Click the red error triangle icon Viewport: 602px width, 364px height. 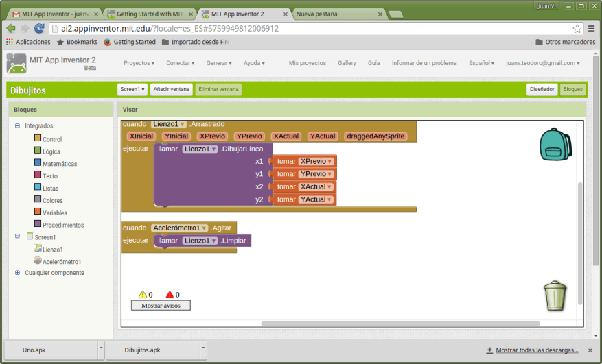pyautogui.click(x=170, y=295)
